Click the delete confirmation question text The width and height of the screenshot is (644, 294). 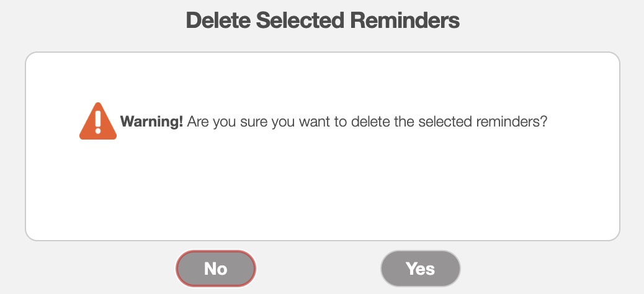366,122
